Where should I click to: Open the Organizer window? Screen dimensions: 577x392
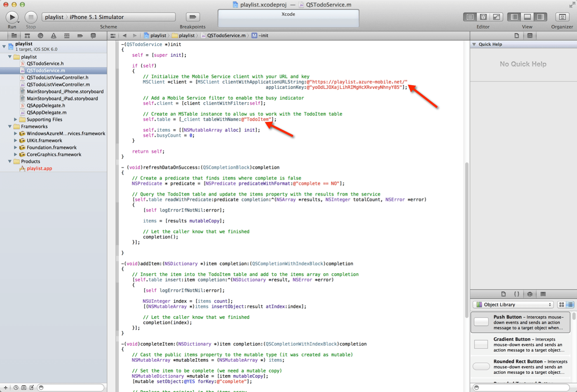click(563, 16)
